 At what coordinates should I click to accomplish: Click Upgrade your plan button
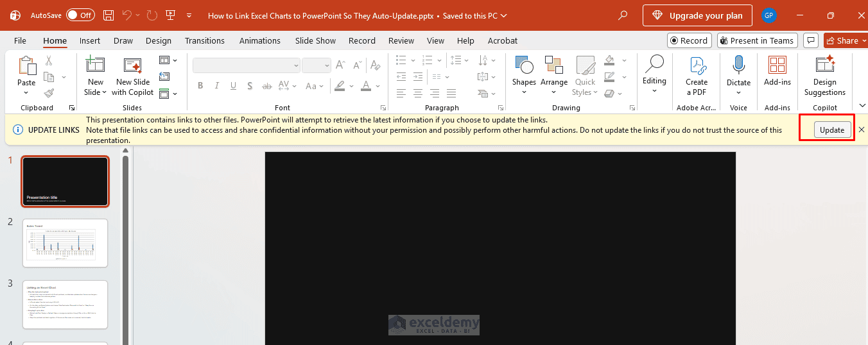697,15
